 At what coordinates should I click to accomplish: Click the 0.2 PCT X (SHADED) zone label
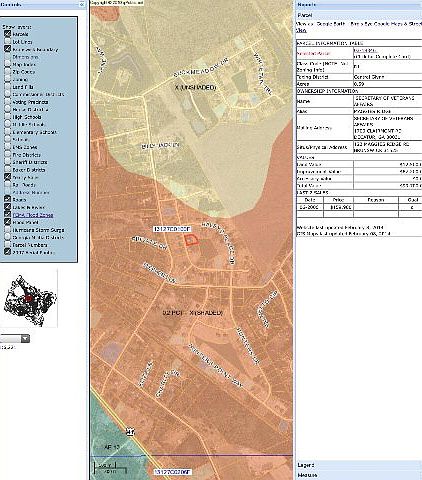tap(193, 313)
